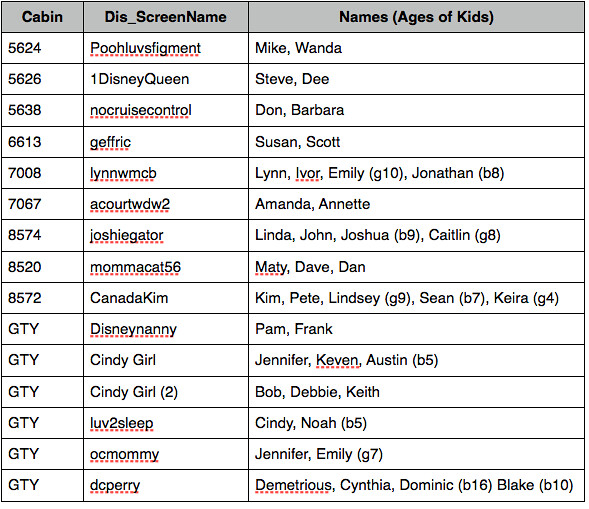Select the 1DisneyQueen screen name cell
Viewport: 589px width, 509px height.
[x=166, y=79]
